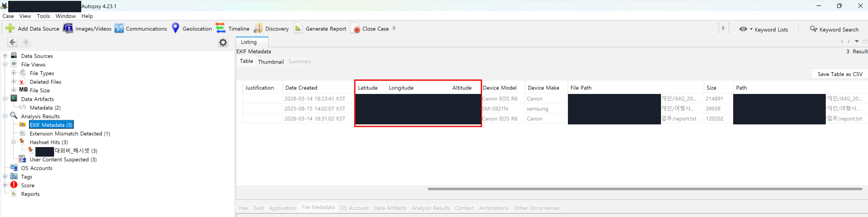Open the Timeline tool

pos(232,28)
